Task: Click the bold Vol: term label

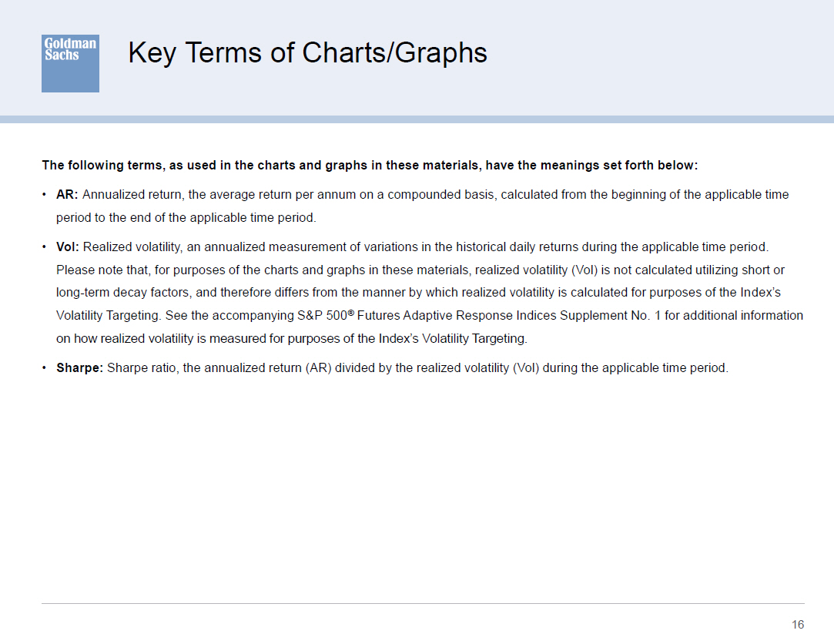Action: 68,247
